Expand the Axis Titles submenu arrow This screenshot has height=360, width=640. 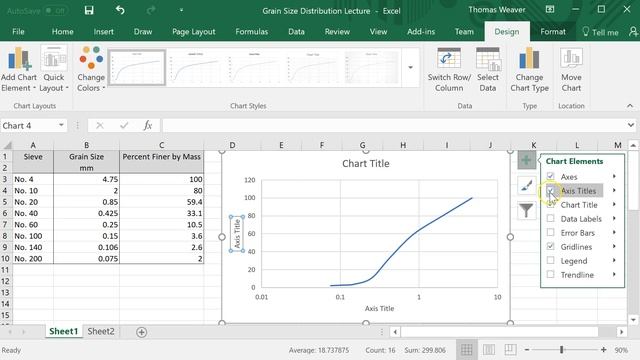point(614,190)
